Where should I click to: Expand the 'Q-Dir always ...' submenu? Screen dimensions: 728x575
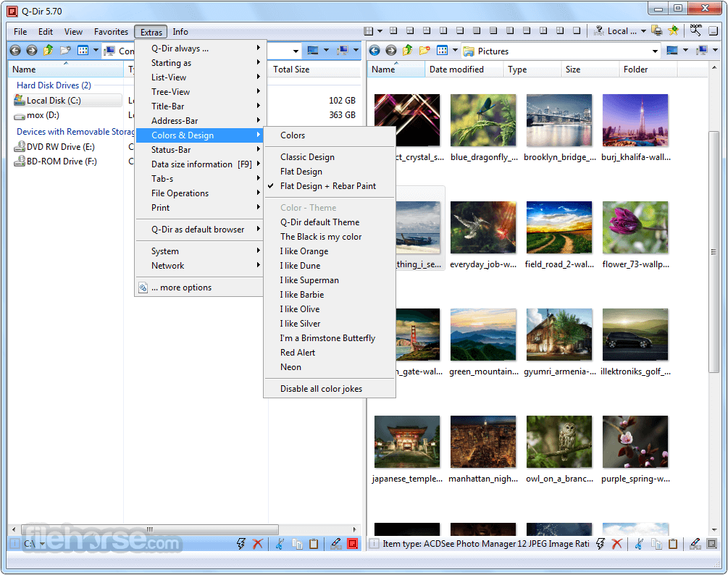coord(200,49)
